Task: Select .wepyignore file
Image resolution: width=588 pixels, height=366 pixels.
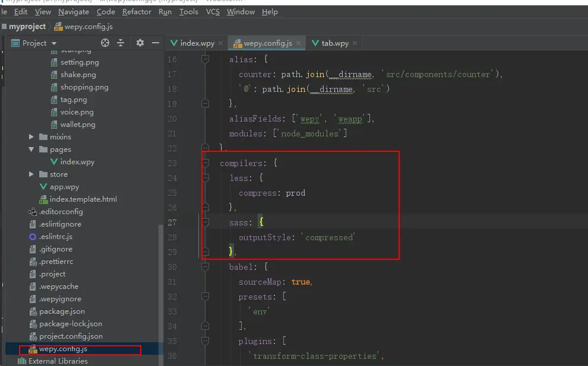Action: pos(60,299)
